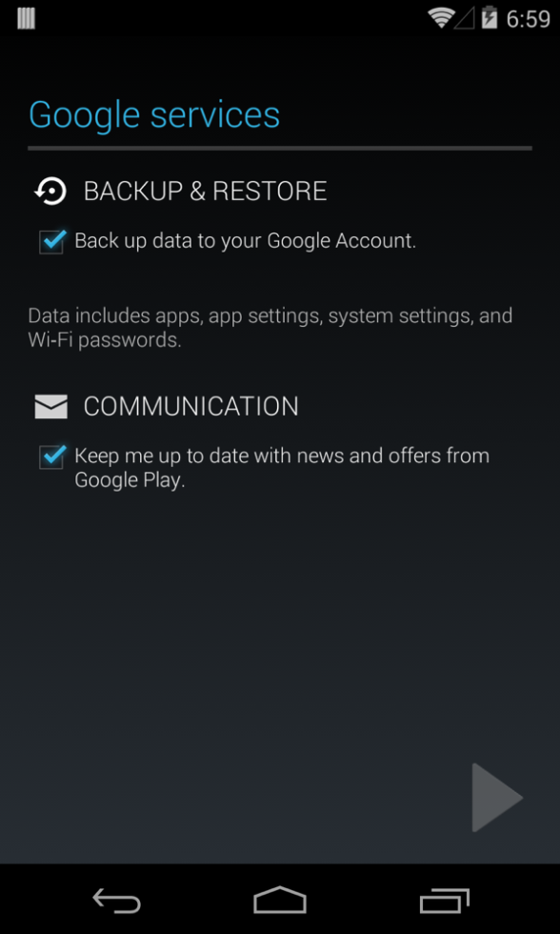Tap the backup and restore icon

click(x=50, y=192)
